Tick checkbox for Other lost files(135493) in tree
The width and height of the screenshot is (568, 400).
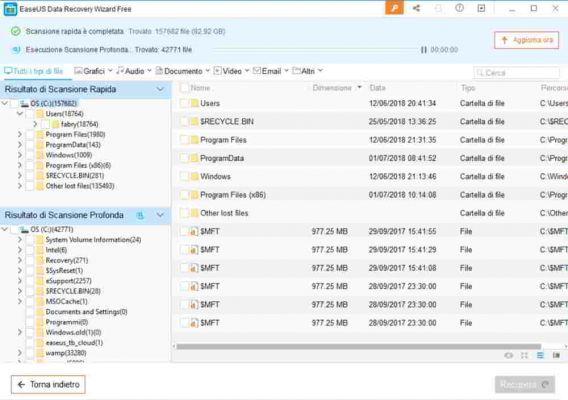pyautogui.click(x=30, y=186)
